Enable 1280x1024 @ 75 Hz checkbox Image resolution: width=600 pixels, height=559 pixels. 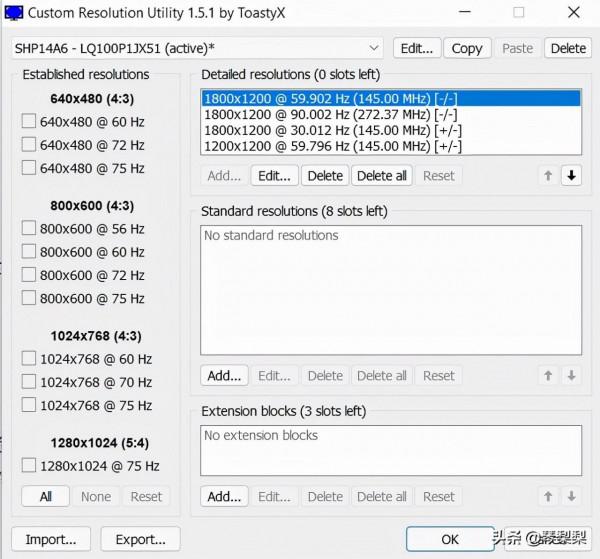(x=29, y=465)
